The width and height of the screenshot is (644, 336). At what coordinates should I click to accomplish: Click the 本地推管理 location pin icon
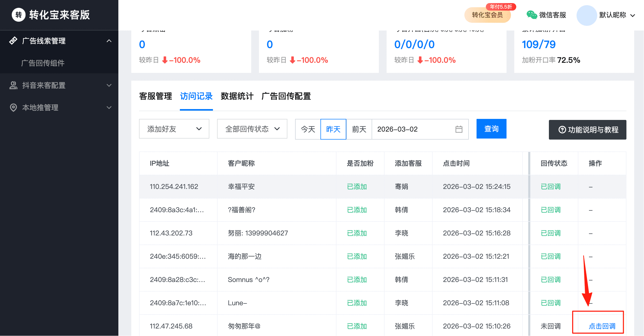coord(13,108)
